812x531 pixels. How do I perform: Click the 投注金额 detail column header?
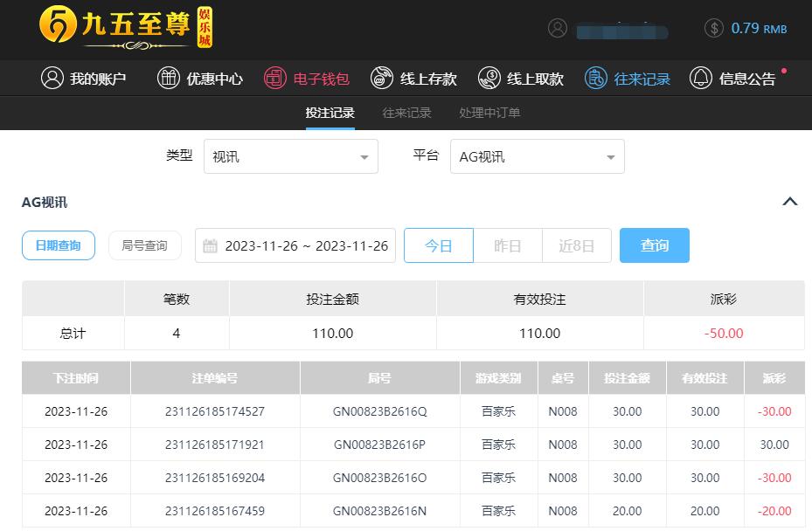coord(627,378)
